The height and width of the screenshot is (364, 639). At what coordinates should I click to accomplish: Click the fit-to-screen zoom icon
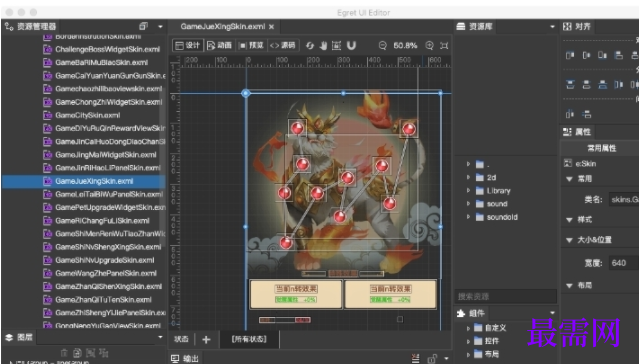tap(444, 45)
